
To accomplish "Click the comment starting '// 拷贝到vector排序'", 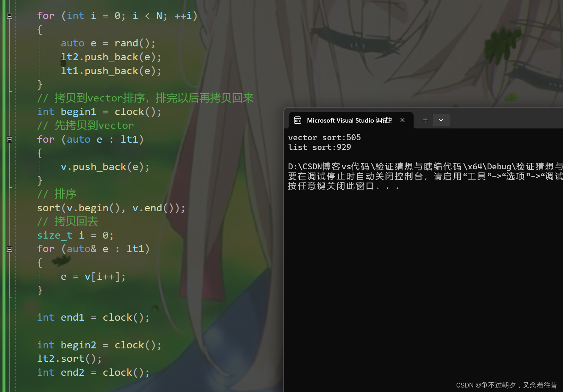I will tap(145, 98).
